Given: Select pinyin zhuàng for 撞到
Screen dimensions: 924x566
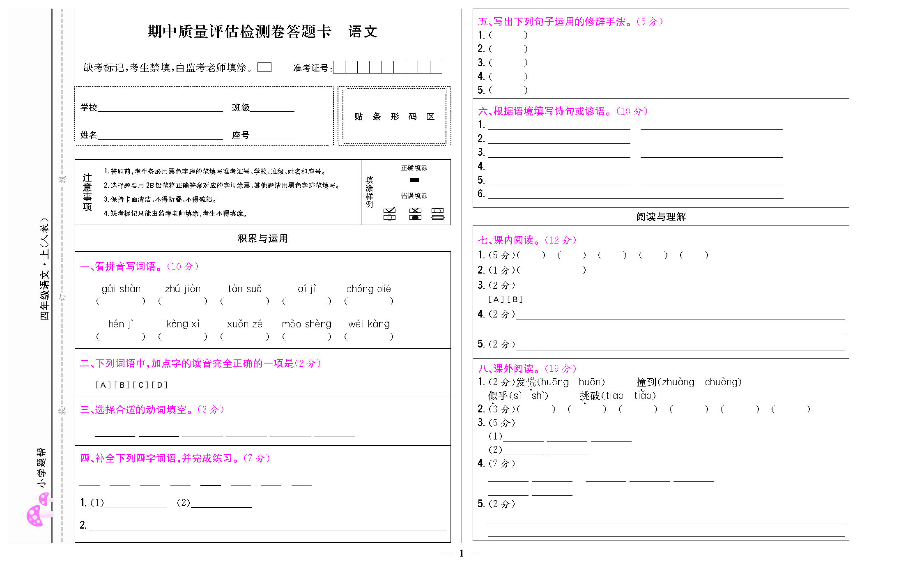Looking at the screenshot, I should pyautogui.click(x=678, y=382).
